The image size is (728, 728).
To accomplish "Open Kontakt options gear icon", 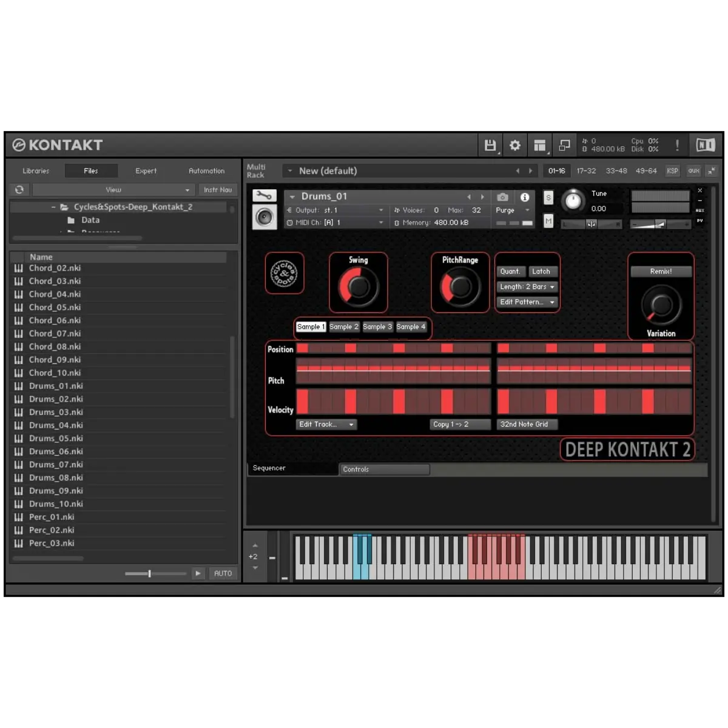I will [515, 145].
